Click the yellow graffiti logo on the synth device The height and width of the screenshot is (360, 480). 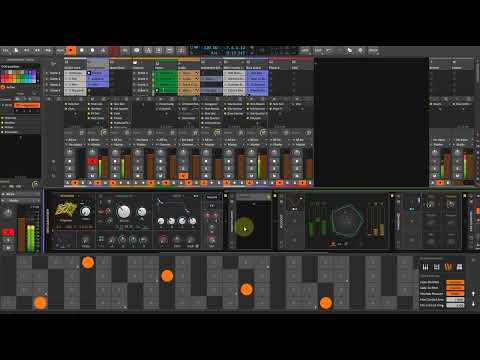click(66, 209)
